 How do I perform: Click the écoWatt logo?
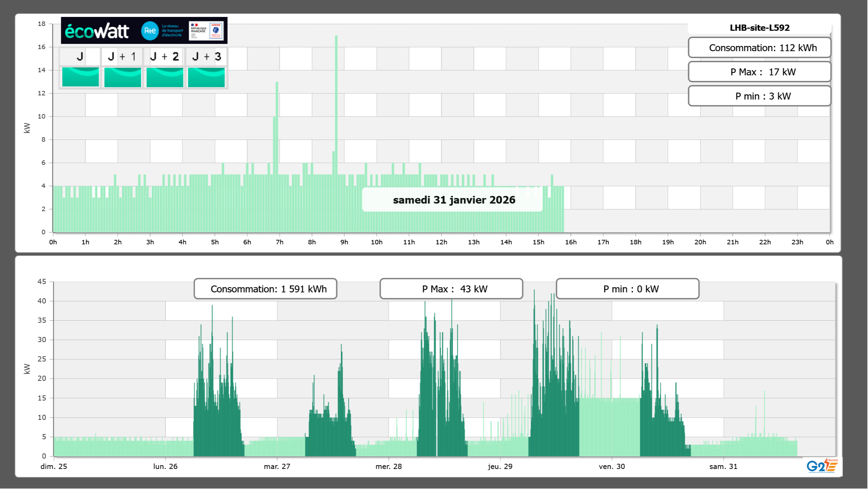pyautogui.click(x=97, y=31)
